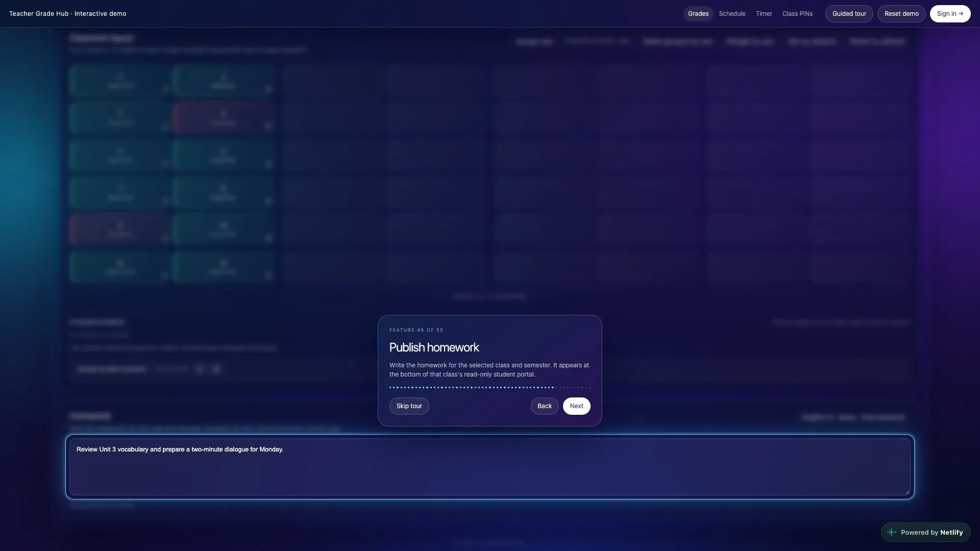Viewport: 980px width, 551px height.
Task: Click the Sign in button
Action: click(x=950, y=14)
